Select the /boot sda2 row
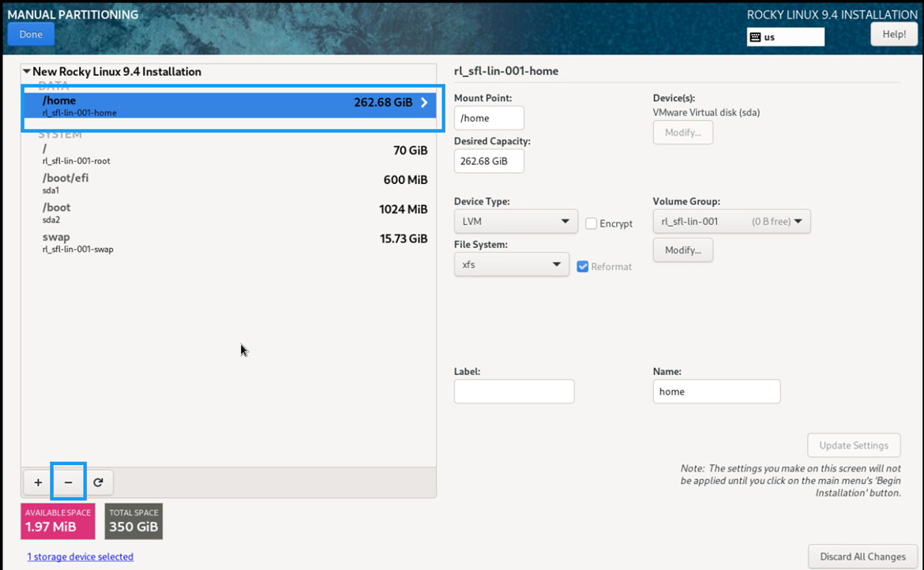This screenshot has height=570, width=924. click(x=229, y=212)
